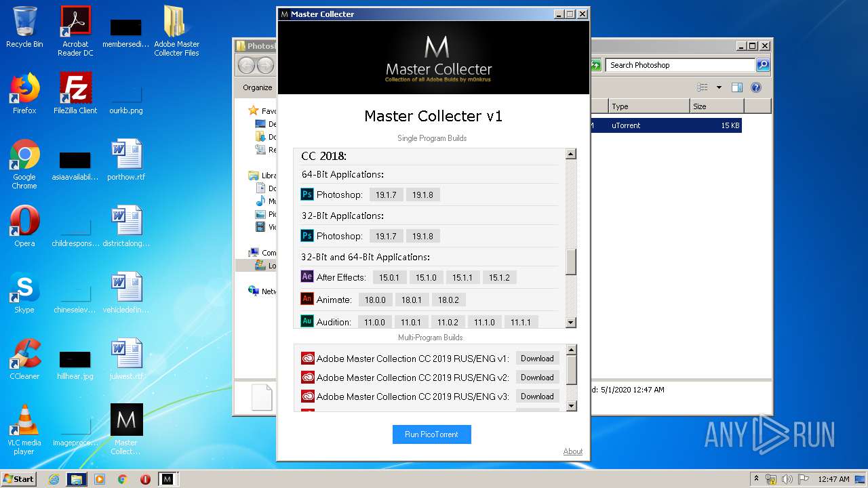868x488 pixels.
Task: Select Photoshop 64-bit version 19.1.8
Action: (422, 195)
